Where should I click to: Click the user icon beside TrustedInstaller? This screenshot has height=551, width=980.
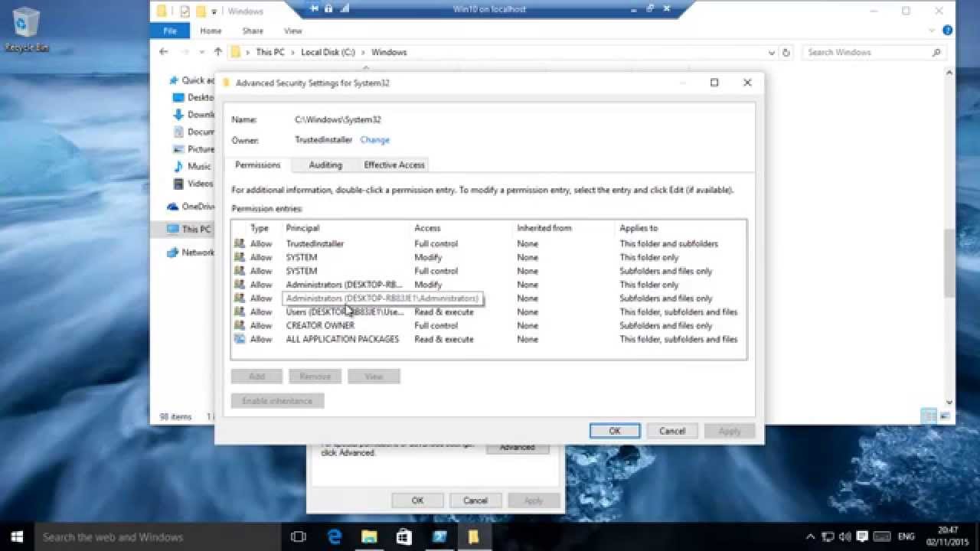pyautogui.click(x=239, y=243)
